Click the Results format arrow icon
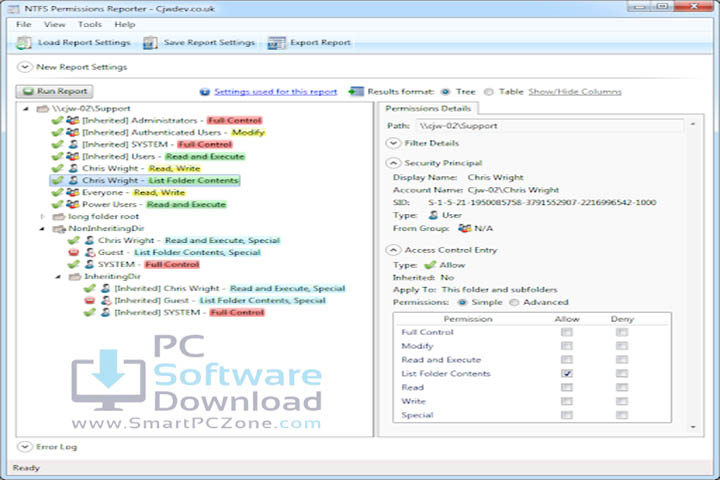 [x=356, y=91]
